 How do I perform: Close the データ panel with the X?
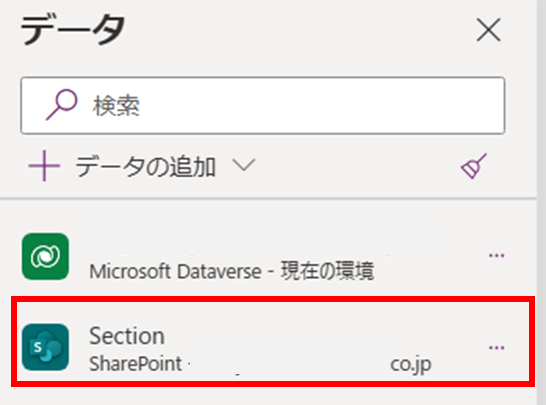tap(489, 30)
